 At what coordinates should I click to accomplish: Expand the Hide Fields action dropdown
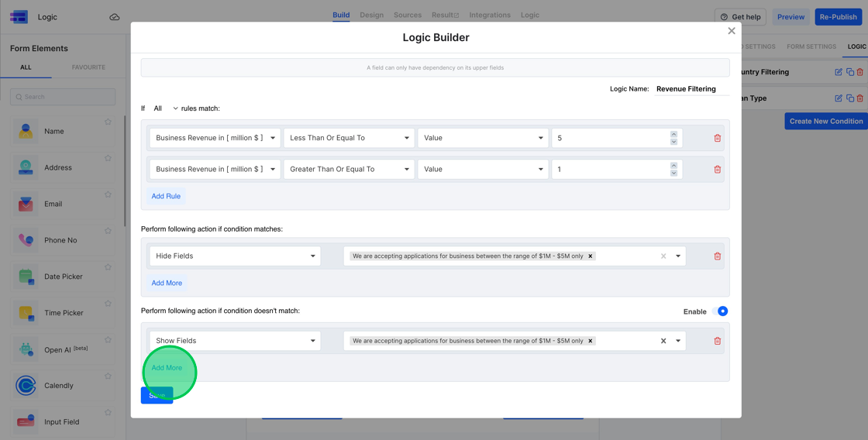[235, 256]
